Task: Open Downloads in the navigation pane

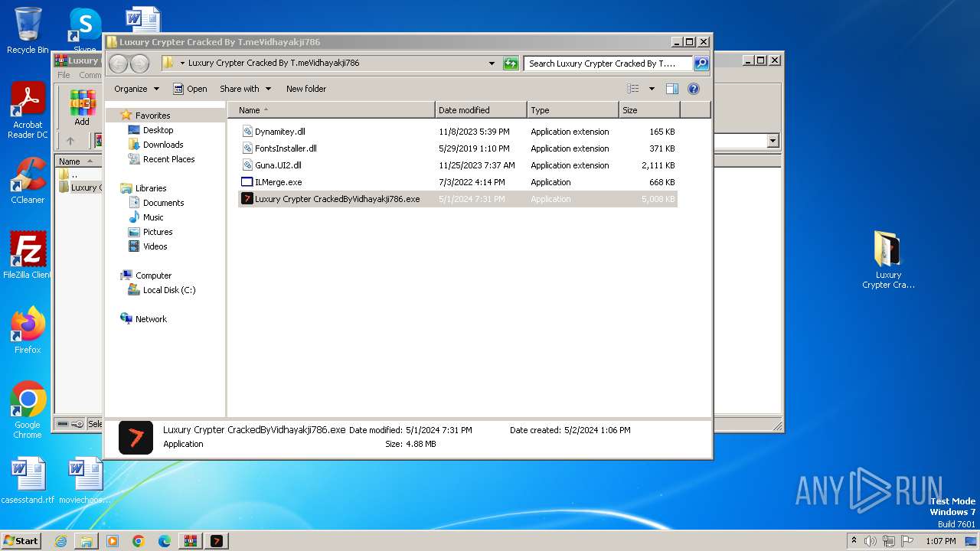Action: pos(163,145)
